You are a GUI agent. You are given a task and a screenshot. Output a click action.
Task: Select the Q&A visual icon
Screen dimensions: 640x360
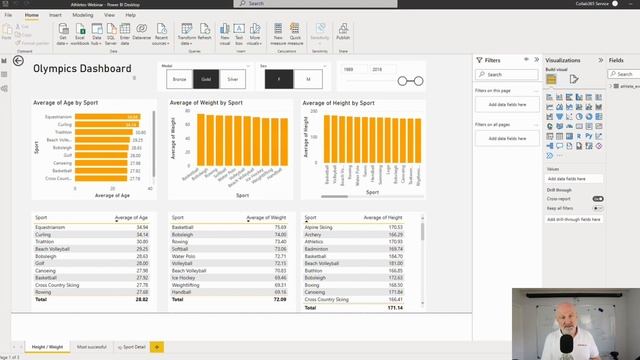[559, 146]
